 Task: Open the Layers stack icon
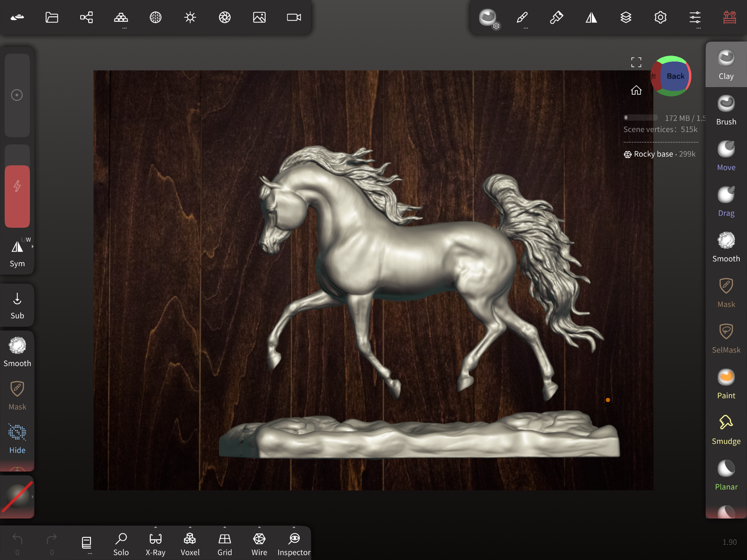(x=626, y=18)
